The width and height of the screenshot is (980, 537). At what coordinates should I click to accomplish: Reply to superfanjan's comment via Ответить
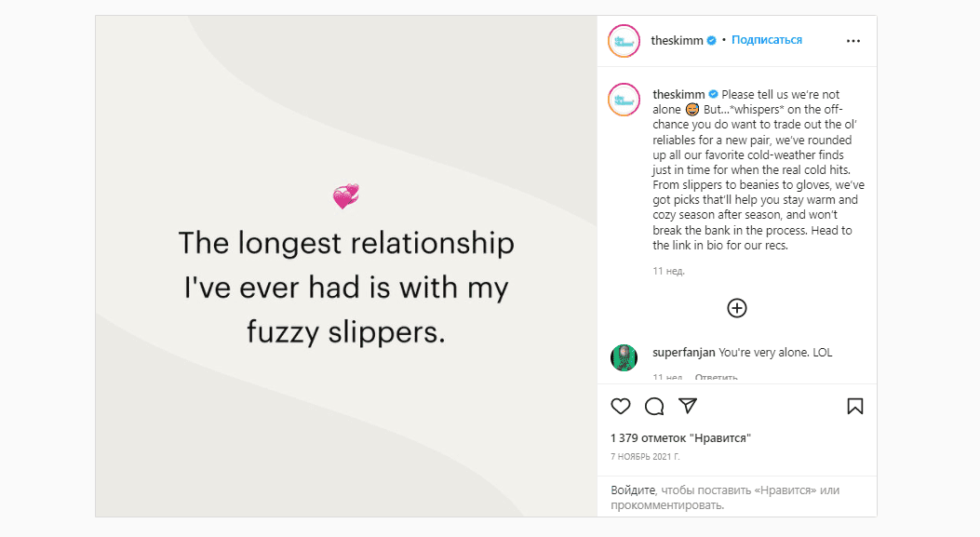[x=717, y=378]
